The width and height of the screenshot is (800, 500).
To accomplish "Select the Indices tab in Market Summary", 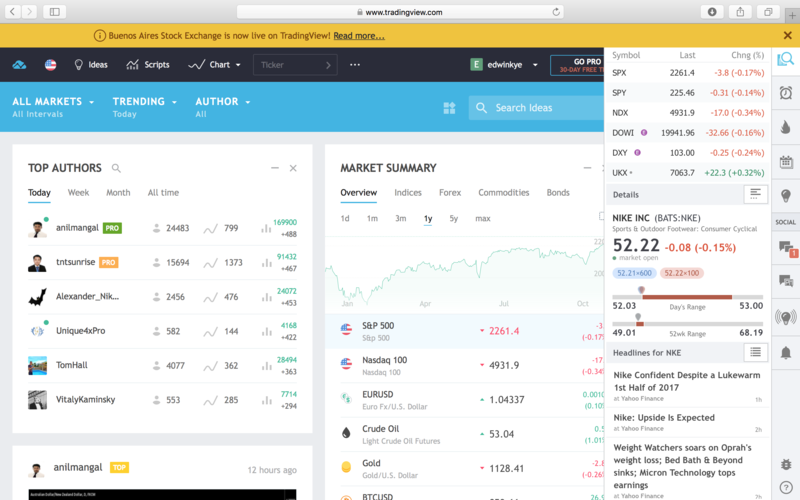I will (x=408, y=192).
